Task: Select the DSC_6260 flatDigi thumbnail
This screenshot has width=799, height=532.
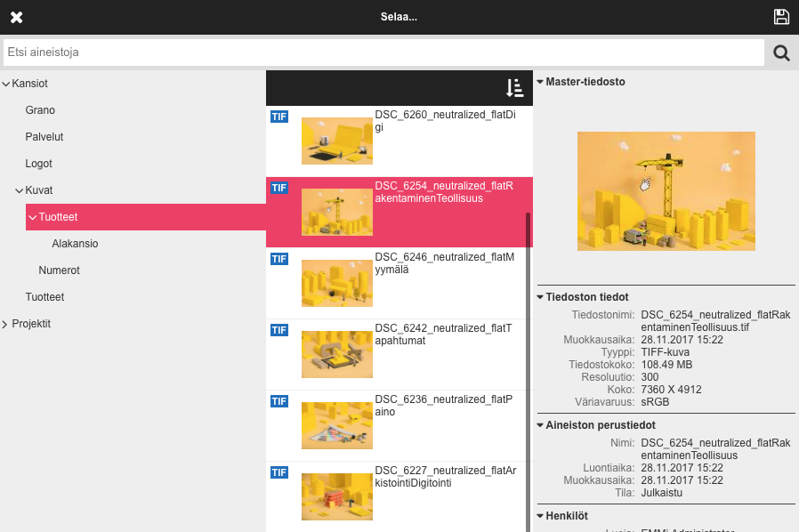Action: point(337,141)
